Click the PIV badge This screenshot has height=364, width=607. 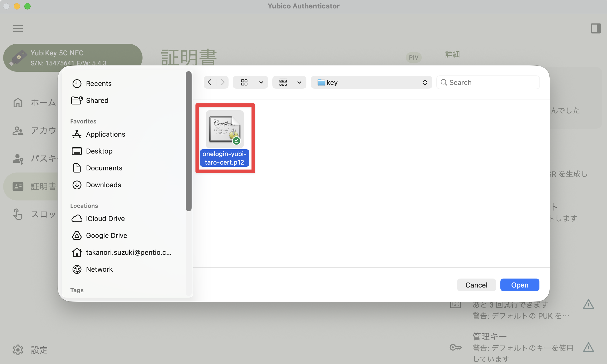414,58
